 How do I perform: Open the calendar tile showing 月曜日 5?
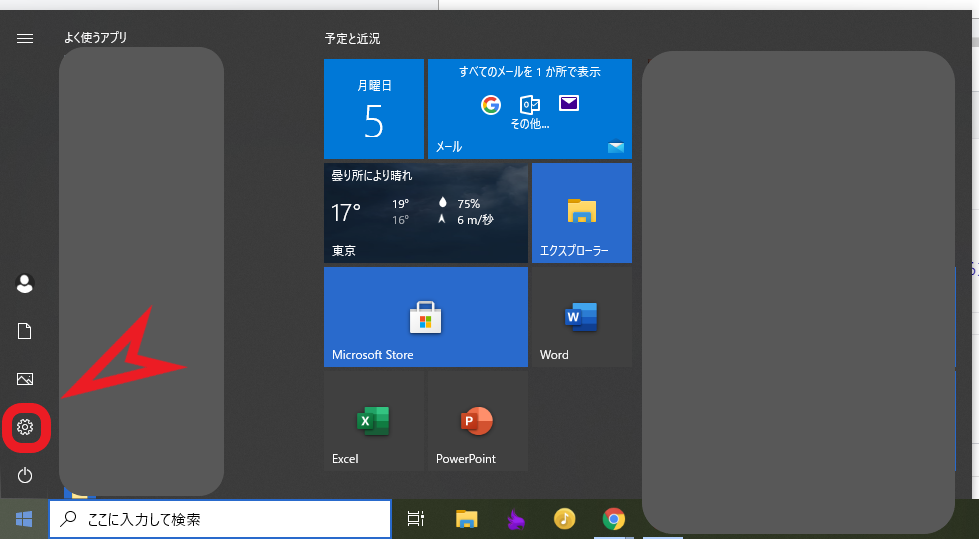(x=373, y=109)
